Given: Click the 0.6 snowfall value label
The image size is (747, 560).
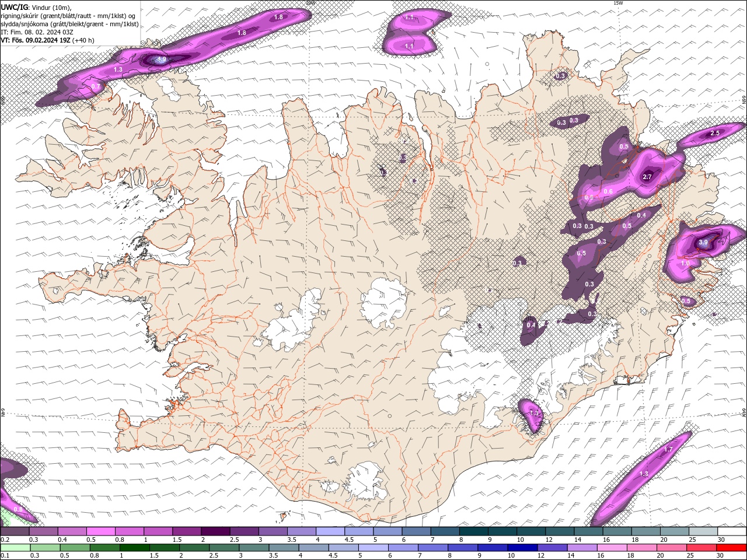Looking at the screenshot, I should pos(608,192).
